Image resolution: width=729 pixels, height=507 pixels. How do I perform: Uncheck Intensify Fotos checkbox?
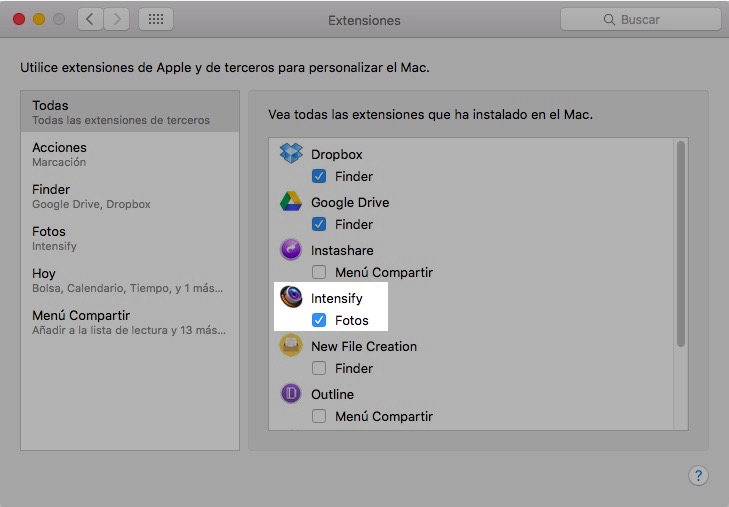(319, 320)
